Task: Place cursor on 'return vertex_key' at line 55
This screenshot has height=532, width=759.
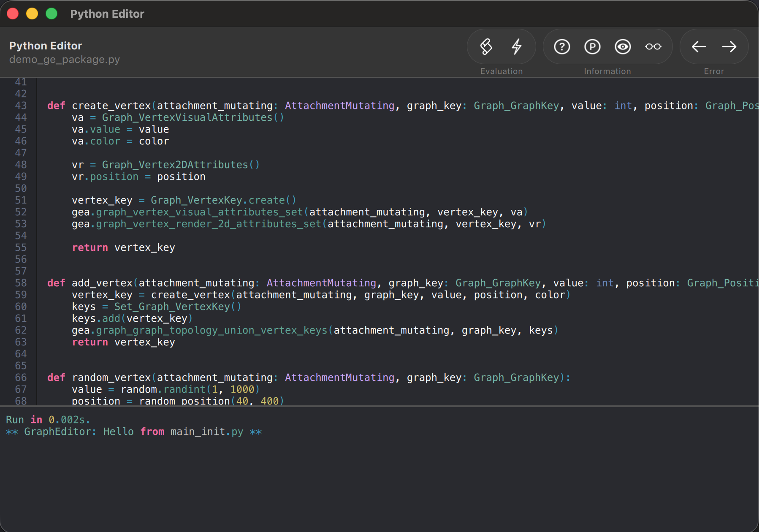Action: tap(123, 247)
